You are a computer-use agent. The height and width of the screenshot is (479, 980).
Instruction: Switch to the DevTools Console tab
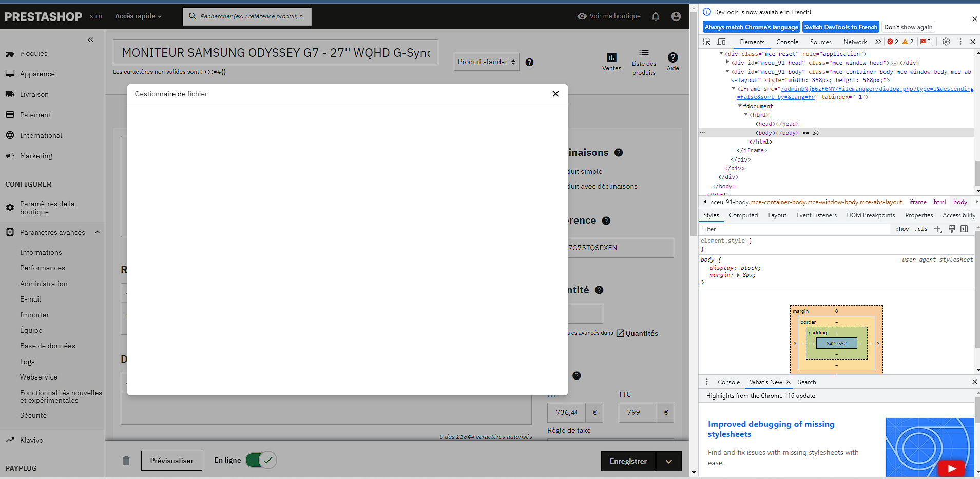(787, 42)
